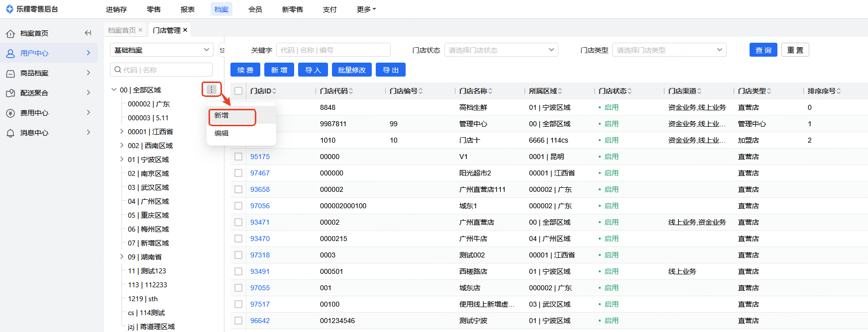Click the 用户中心 user icon
The image size is (868, 332).
10,54
